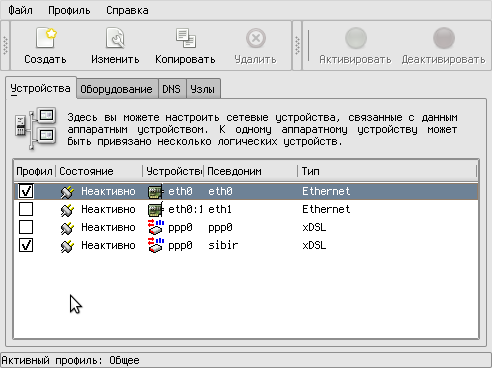Click the Активировать button label

(x=355, y=59)
